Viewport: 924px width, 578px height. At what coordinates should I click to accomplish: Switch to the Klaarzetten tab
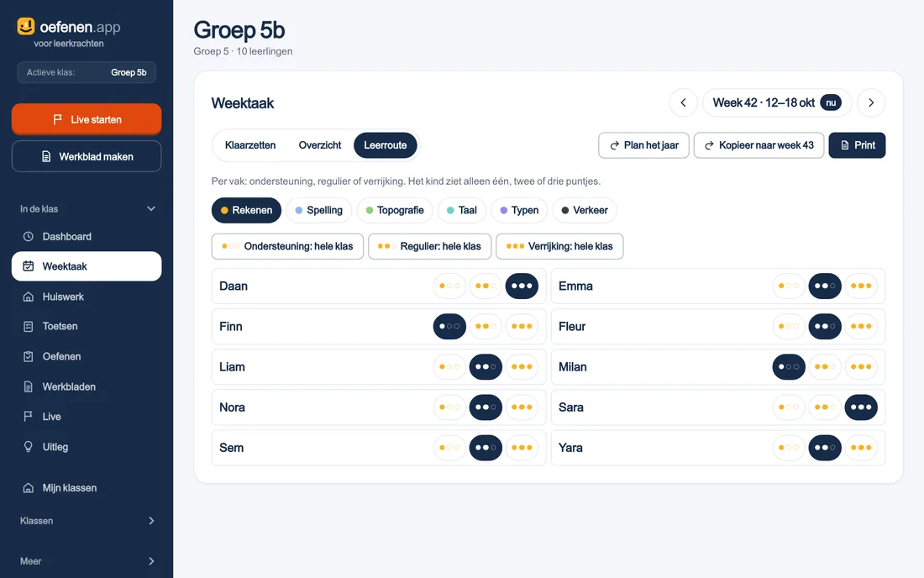pos(249,145)
